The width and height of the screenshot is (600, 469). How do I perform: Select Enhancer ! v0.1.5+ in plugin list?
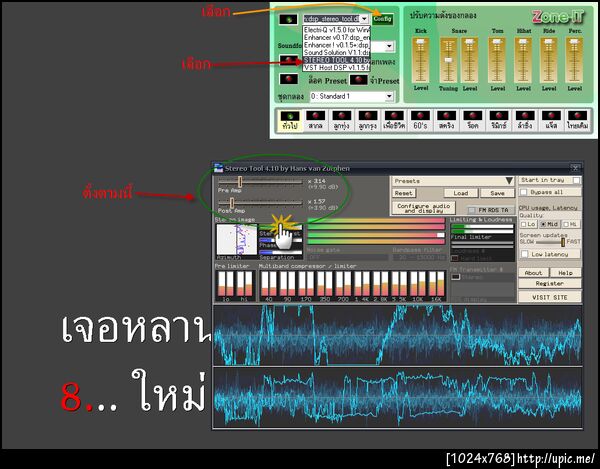coord(337,45)
